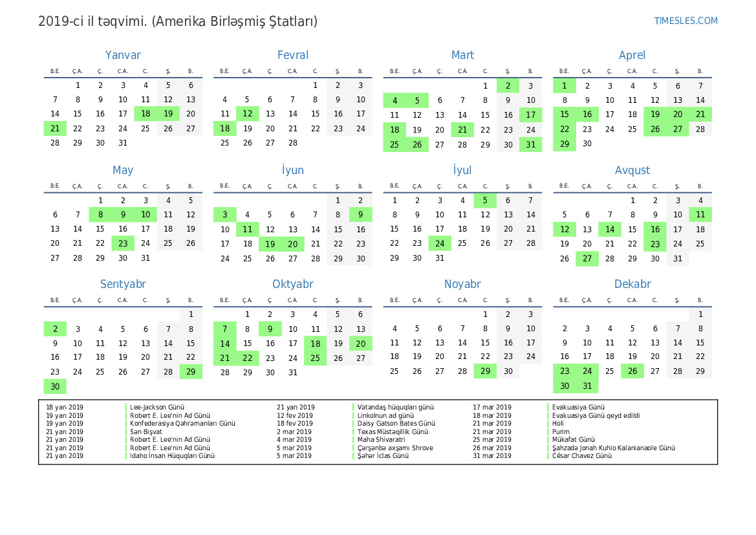This screenshot has width=756, height=535.
Task: Click the Aprel month heading
Action: (632, 56)
